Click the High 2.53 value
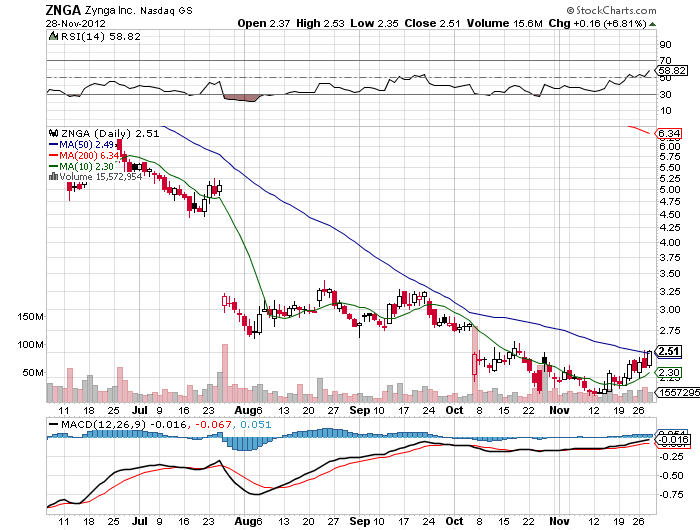700x530 pixels. pyautogui.click(x=320, y=23)
